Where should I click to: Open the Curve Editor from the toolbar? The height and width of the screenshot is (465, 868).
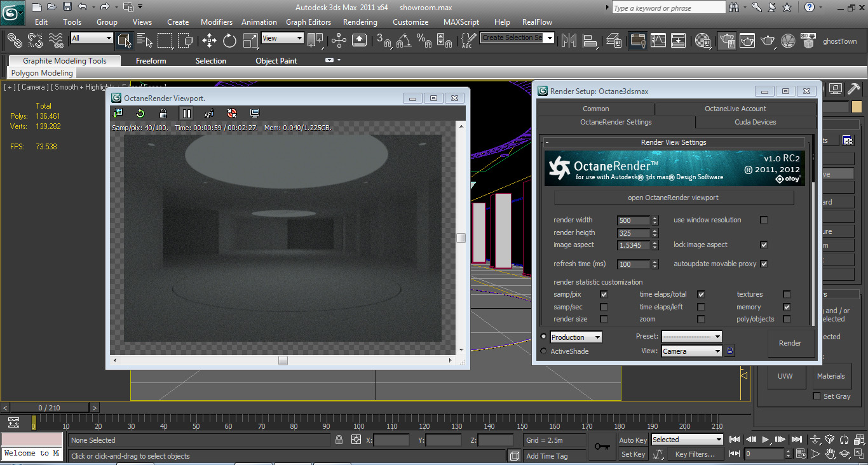658,41
